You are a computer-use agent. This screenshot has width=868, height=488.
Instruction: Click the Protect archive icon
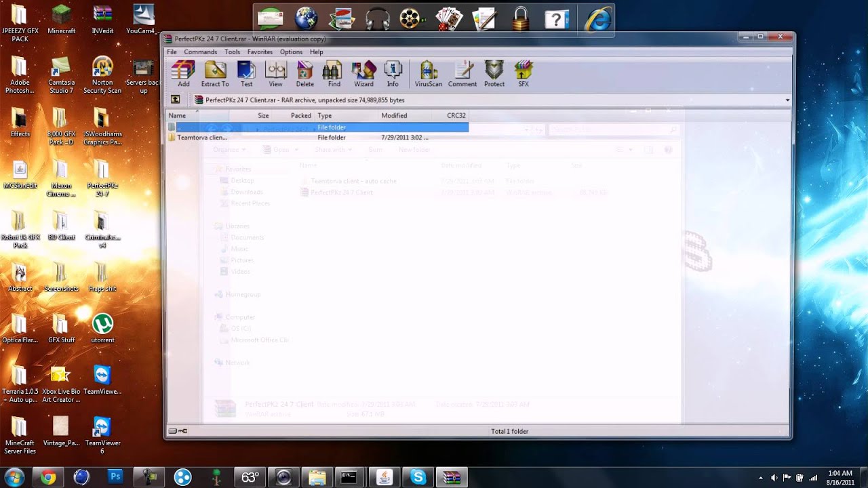pyautogui.click(x=494, y=74)
